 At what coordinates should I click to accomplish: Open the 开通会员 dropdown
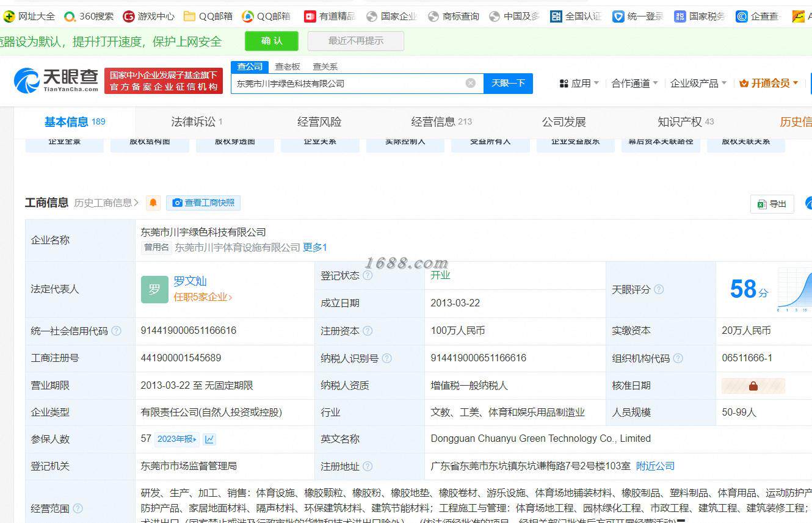[x=769, y=83]
